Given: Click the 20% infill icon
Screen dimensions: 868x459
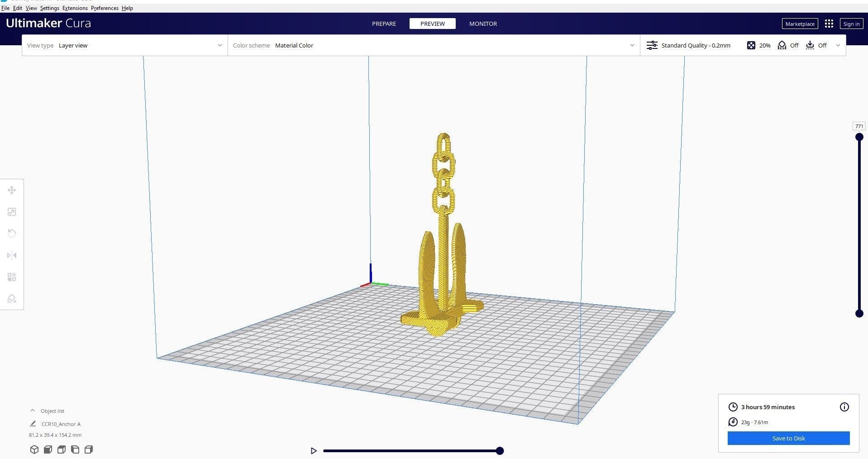Looking at the screenshot, I should tap(751, 45).
